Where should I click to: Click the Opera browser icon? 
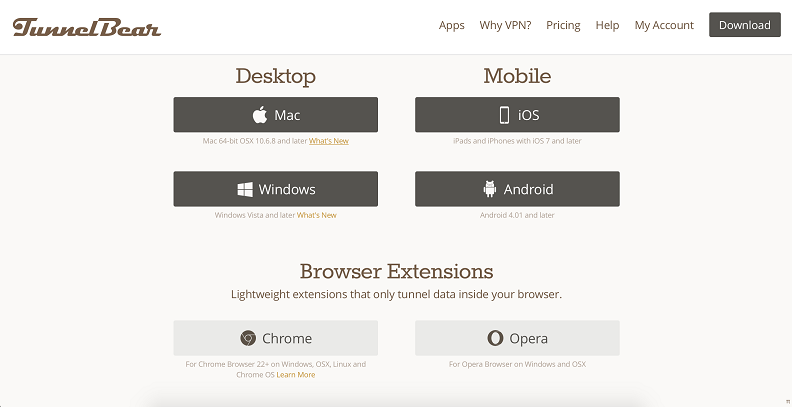[x=494, y=338]
